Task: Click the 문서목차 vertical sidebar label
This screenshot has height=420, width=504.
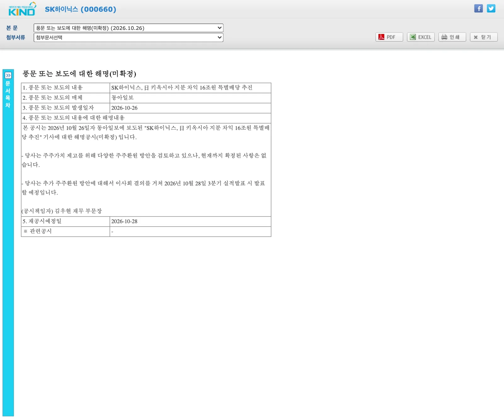Action: (8, 94)
